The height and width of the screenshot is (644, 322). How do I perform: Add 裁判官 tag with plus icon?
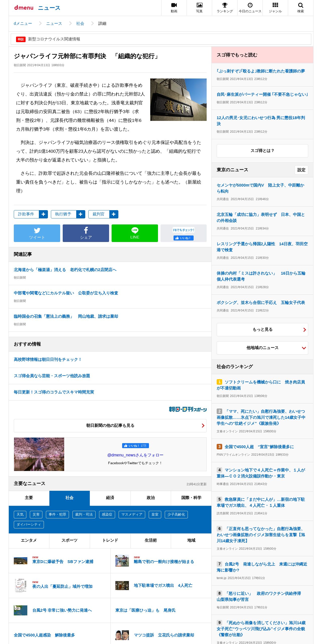point(114,214)
